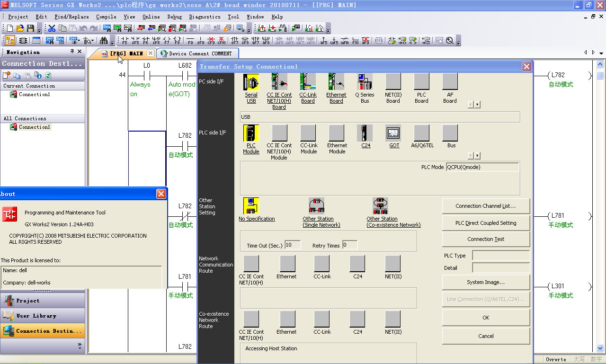Click the Save project toolbar icon
Screen dimensions: 606x364
(x=30, y=28)
